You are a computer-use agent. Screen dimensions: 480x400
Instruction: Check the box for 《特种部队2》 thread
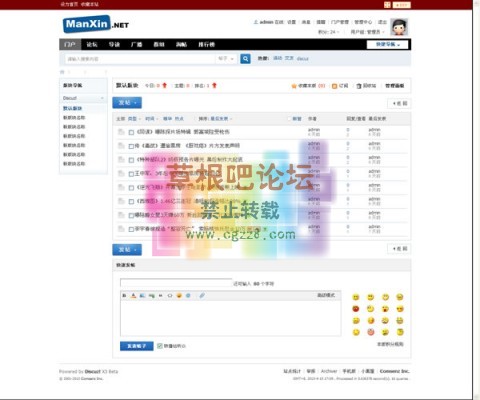131,160
